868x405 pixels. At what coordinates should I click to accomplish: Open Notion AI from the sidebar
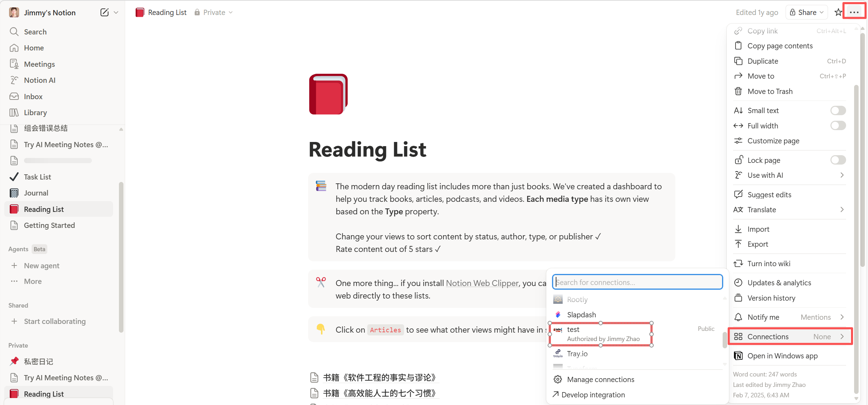pos(39,80)
